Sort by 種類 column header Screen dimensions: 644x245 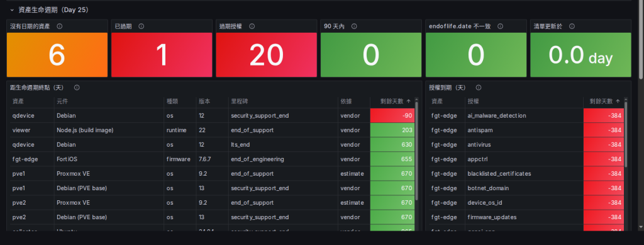click(x=172, y=101)
